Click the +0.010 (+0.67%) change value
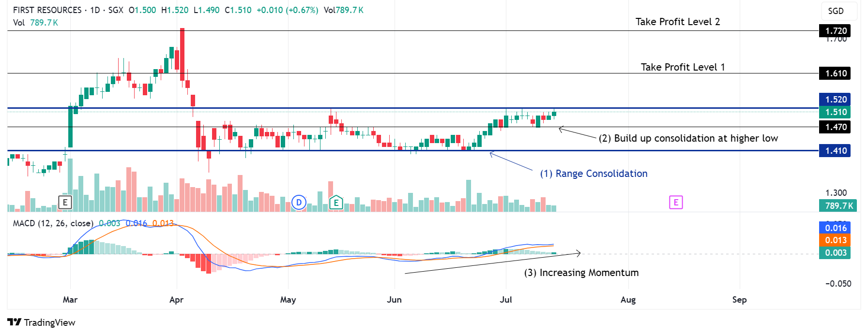Viewport: 868px width, 335px height. point(288,10)
